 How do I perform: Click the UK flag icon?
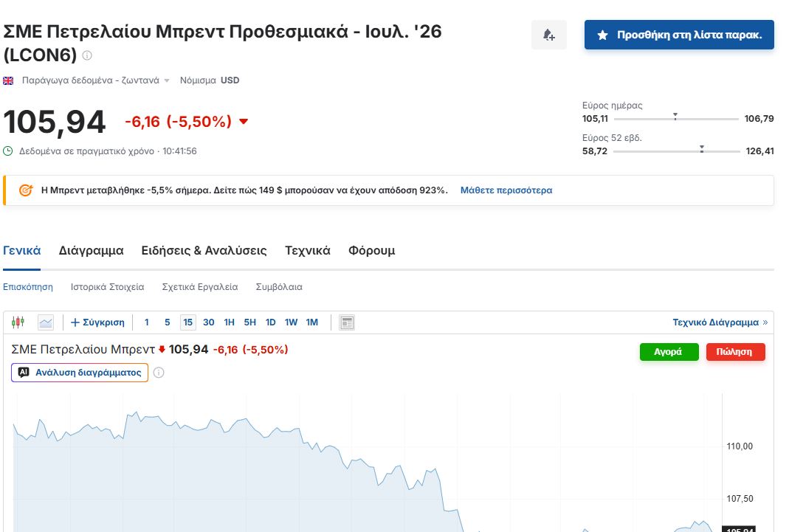point(8,80)
